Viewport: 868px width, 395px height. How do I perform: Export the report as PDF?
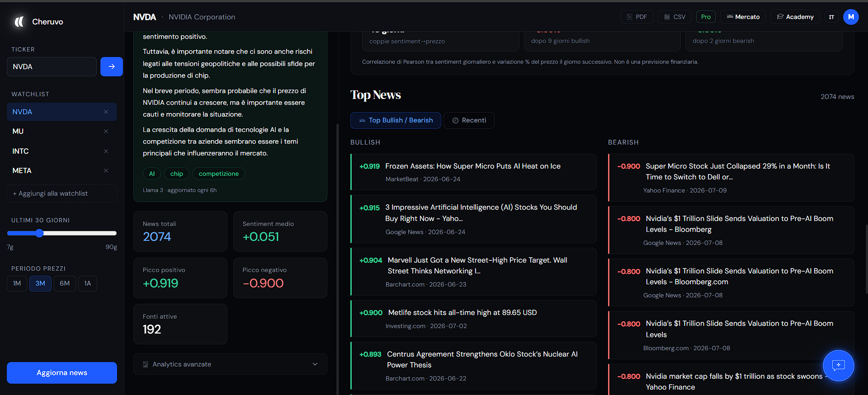[x=637, y=17]
